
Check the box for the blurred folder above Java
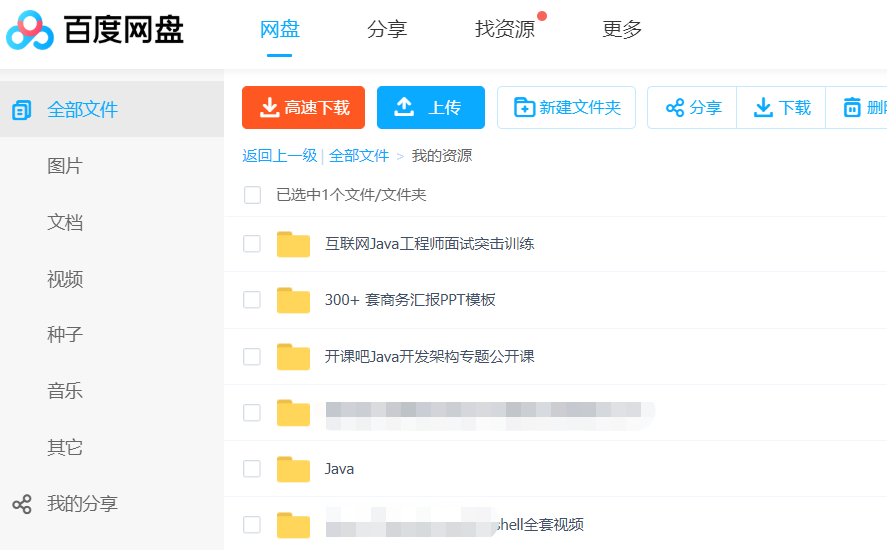252,412
